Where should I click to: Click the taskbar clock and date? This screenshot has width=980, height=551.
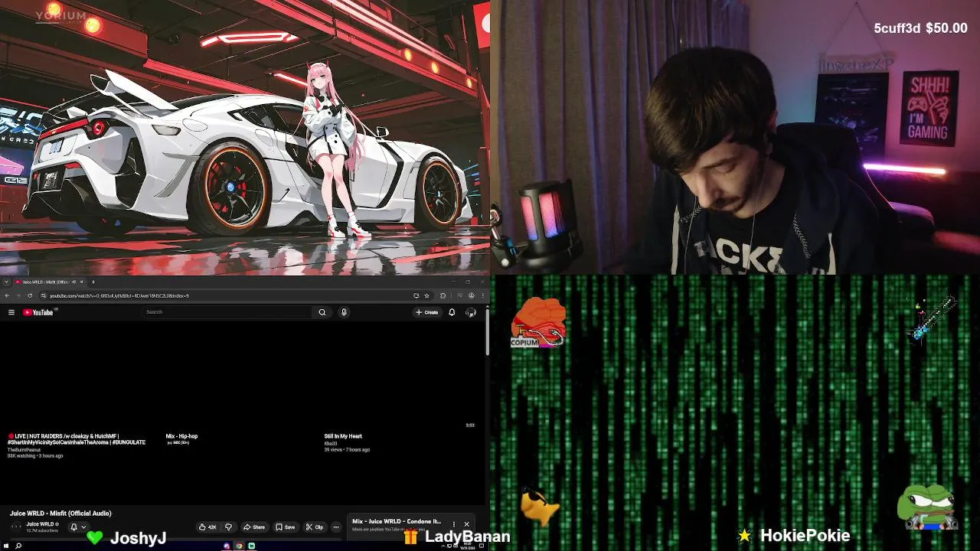point(467,546)
